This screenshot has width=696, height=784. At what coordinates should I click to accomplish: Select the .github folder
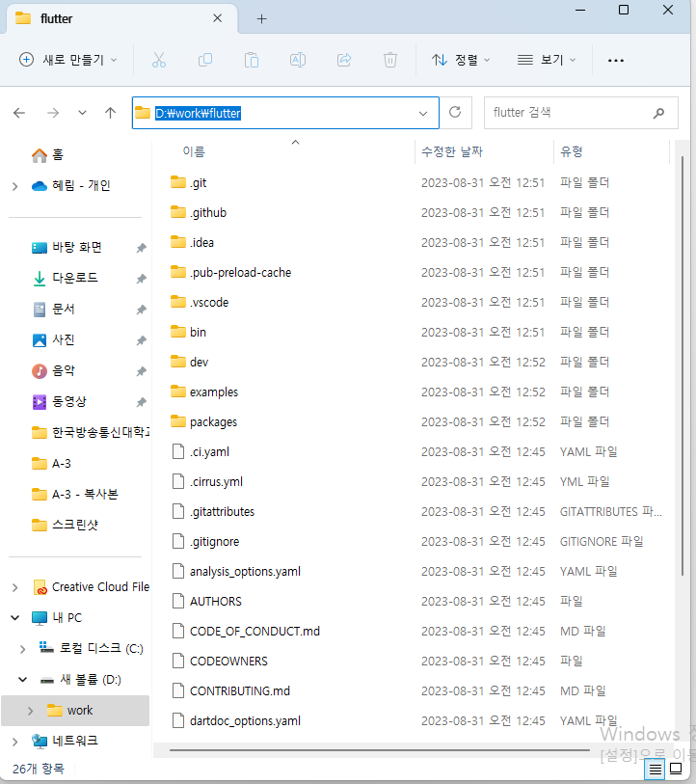(199, 212)
